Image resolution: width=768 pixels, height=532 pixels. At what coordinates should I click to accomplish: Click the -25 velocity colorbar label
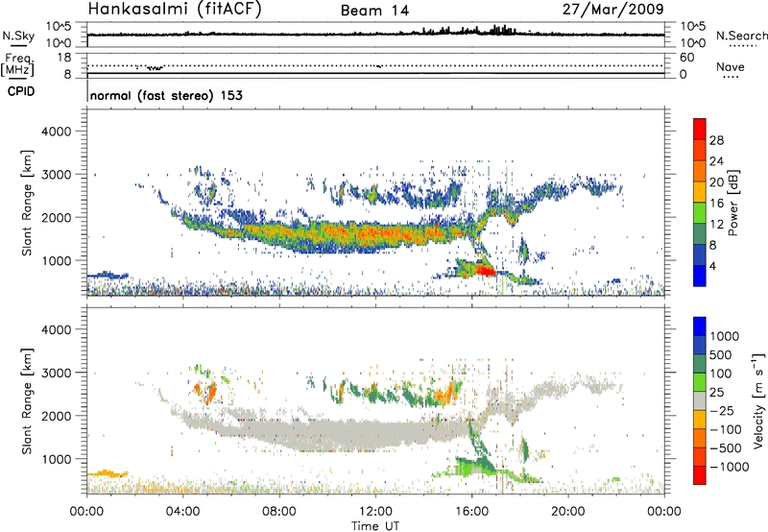tap(722, 410)
